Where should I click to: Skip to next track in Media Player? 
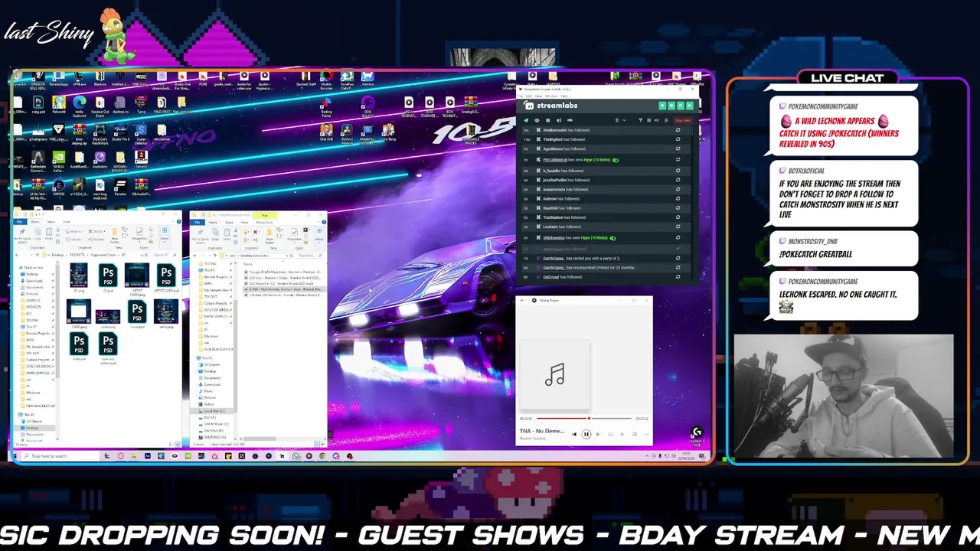click(598, 434)
